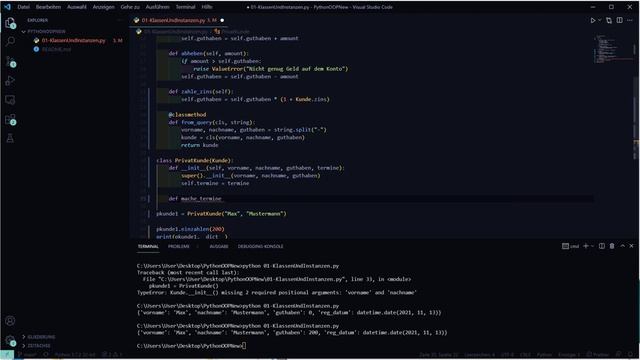The width and height of the screenshot is (640, 360).
Task: Click the VS Code logo in title bar
Action: pyautogui.click(x=7, y=7)
